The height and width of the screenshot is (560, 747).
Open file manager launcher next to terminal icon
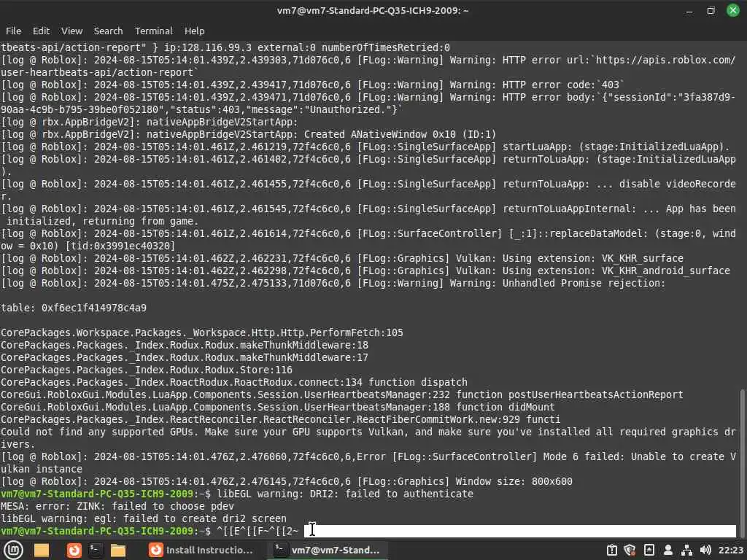coord(117,550)
